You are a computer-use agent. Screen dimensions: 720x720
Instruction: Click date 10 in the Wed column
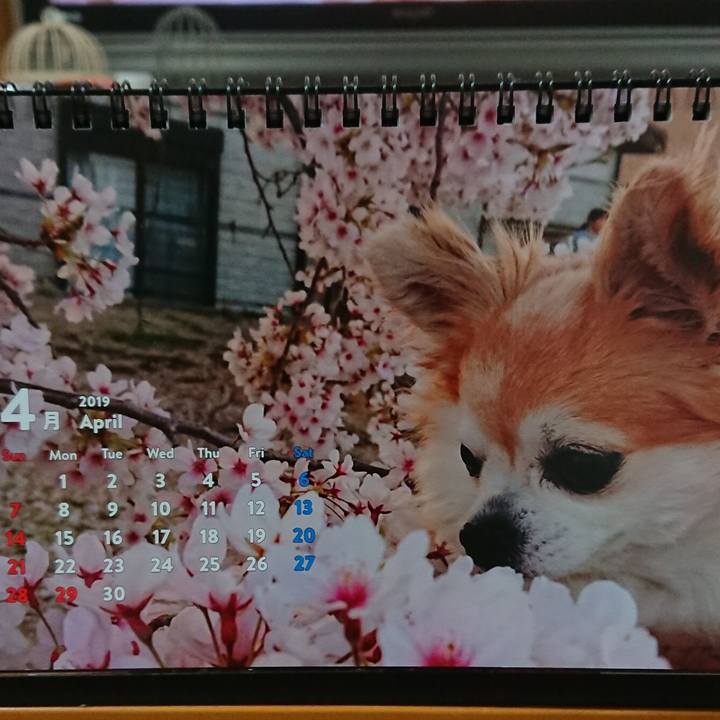(x=160, y=508)
